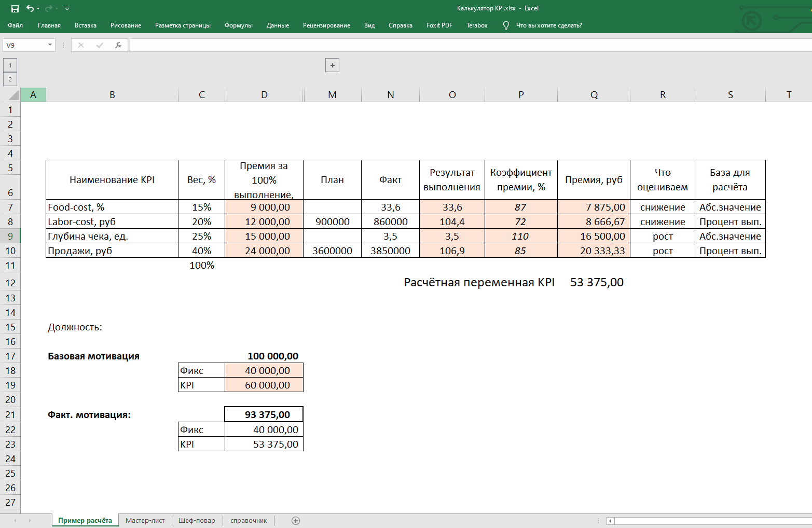Show outline level 1 grouping

[x=10, y=65]
